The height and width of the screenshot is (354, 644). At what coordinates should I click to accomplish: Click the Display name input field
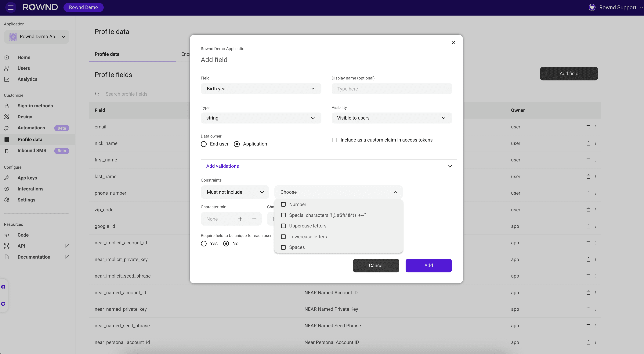click(392, 89)
